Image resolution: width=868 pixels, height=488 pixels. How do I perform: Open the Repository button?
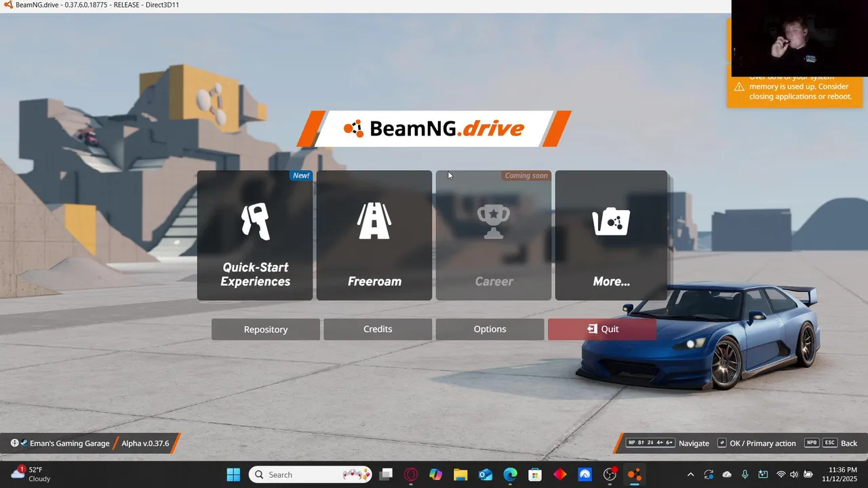[266, 329]
